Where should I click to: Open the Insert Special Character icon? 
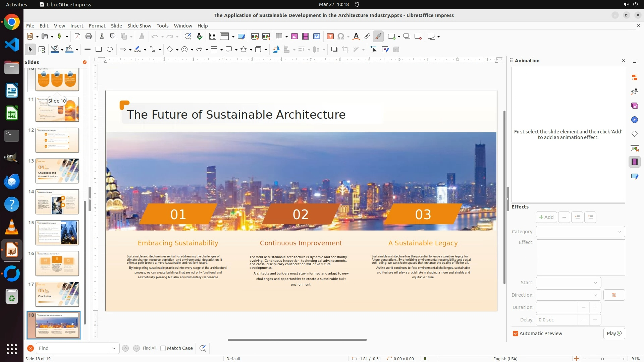pos(341,37)
